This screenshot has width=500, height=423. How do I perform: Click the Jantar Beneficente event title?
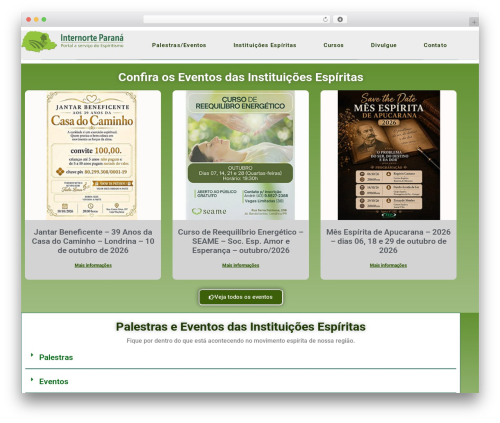coord(93,241)
